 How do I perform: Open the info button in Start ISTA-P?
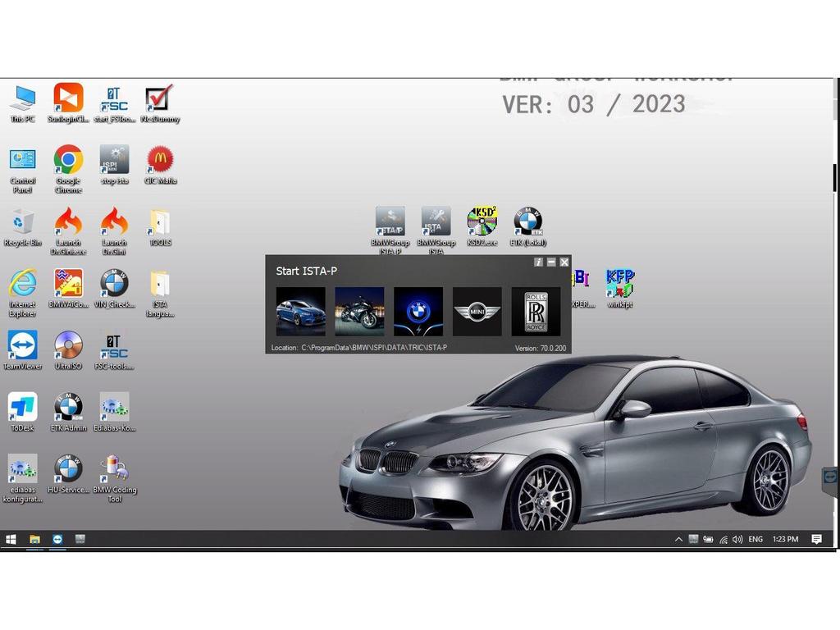[x=538, y=262]
